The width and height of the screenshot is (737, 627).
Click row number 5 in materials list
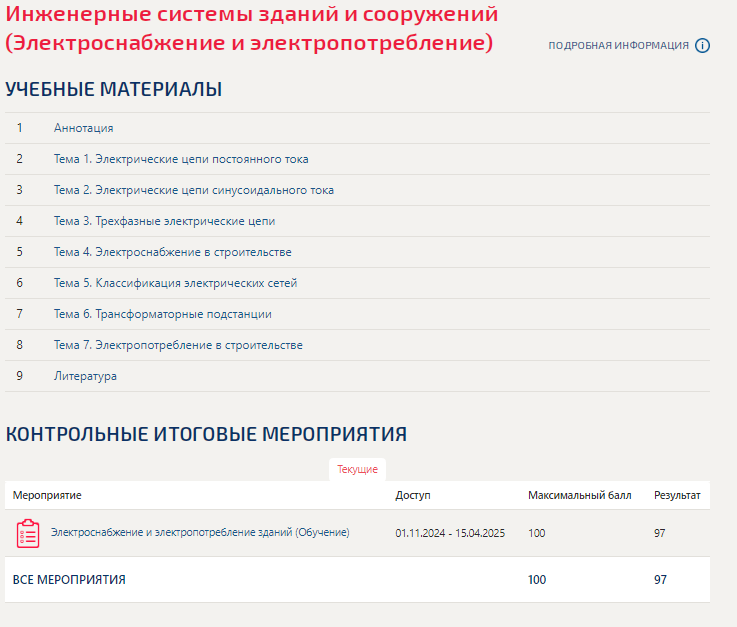click(x=19, y=252)
